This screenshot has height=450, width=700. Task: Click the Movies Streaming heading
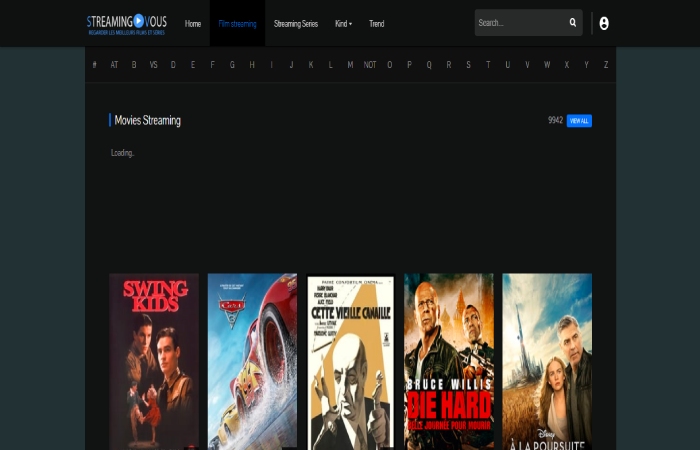pyautogui.click(x=147, y=121)
